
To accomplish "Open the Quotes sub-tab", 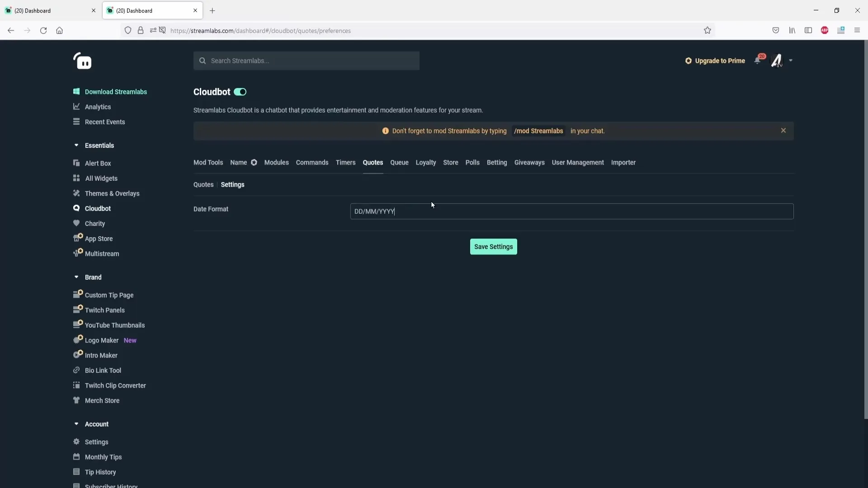I will click(203, 185).
